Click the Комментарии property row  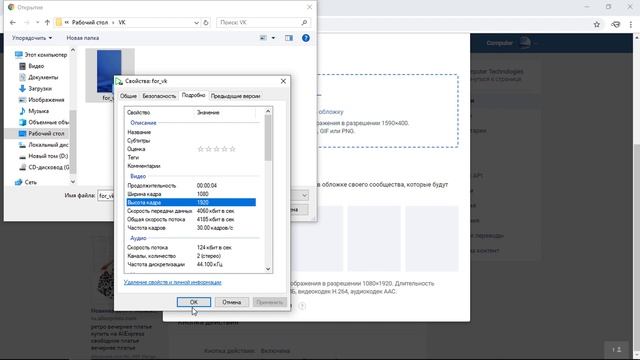click(x=191, y=166)
